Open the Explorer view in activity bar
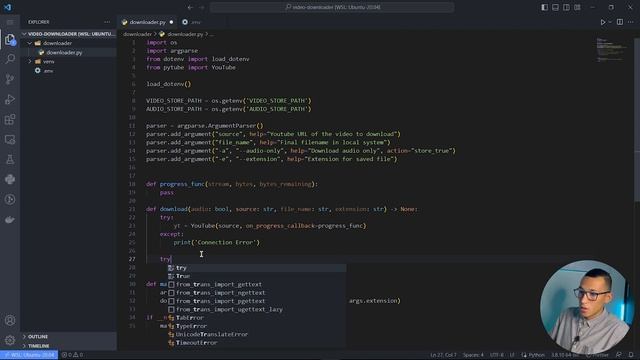 tap(10, 39)
